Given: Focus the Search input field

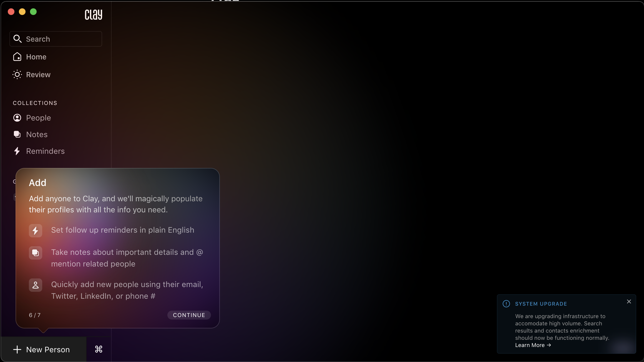Looking at the screenshot, I should click(62, 39).
